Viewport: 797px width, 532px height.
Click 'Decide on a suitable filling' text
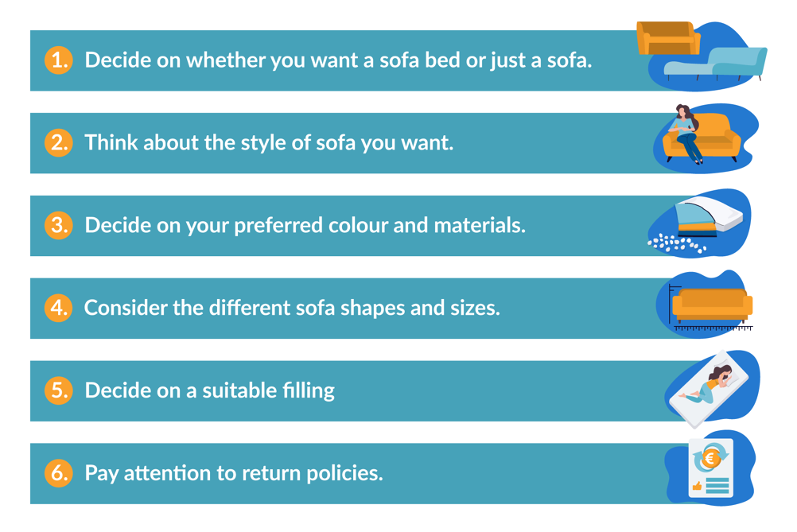(x=209, y=390)
